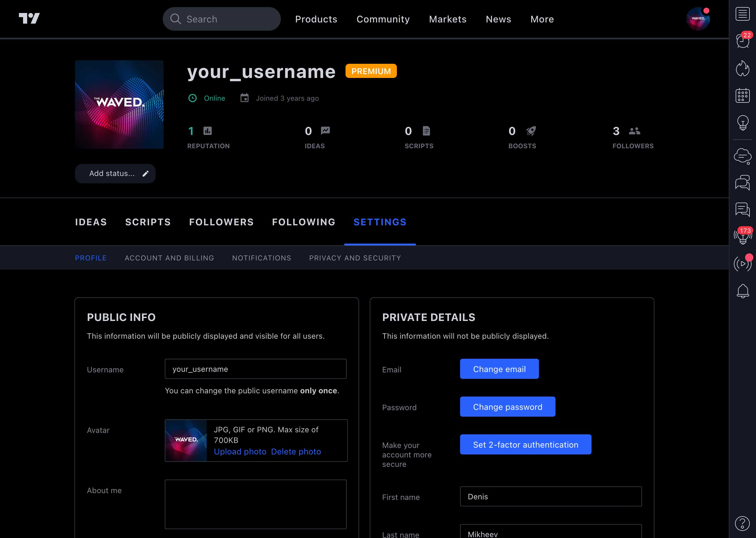
Task: Open the Community menu
Action: click(383, 19)
